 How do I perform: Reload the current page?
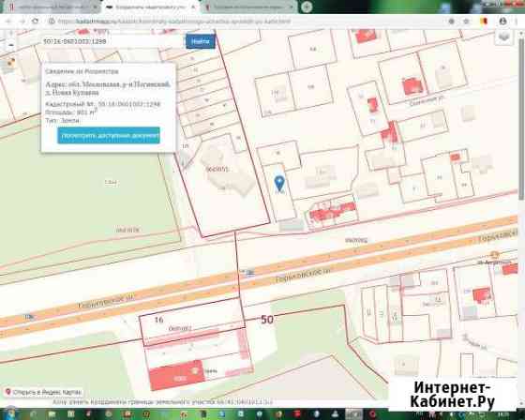tap(36, 22)
